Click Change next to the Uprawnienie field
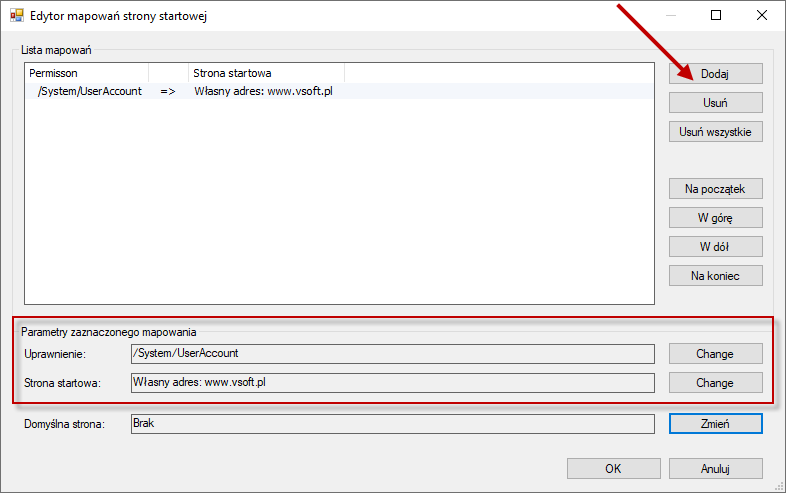 click(715, 354)
